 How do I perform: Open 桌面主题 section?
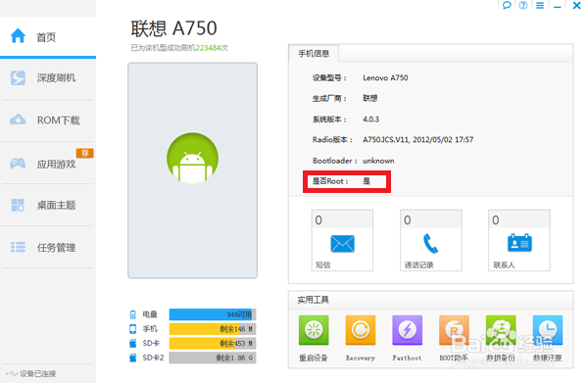(48, 205)
